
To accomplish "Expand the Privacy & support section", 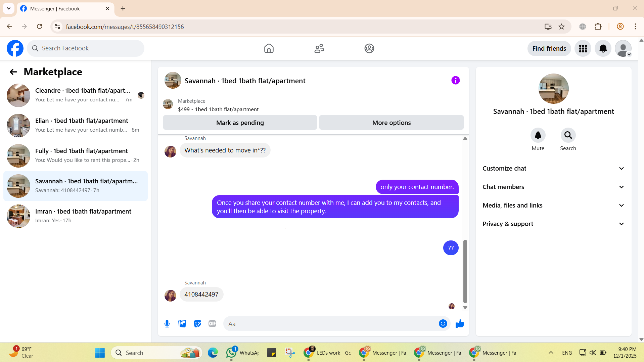I will [x=553, y=224].
